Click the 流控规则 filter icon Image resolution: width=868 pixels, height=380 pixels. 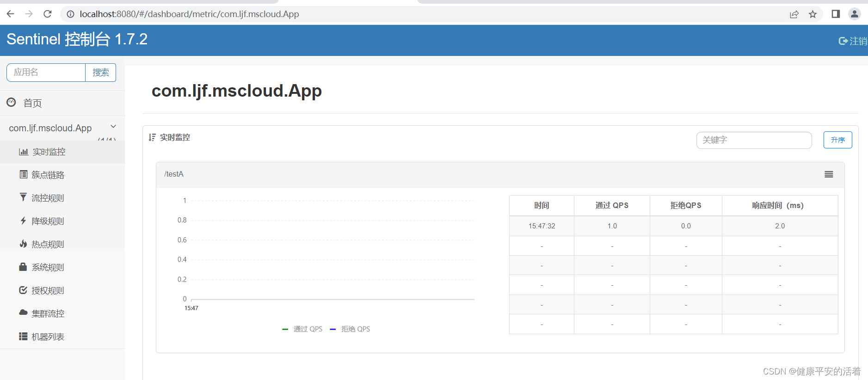(23, 197)
